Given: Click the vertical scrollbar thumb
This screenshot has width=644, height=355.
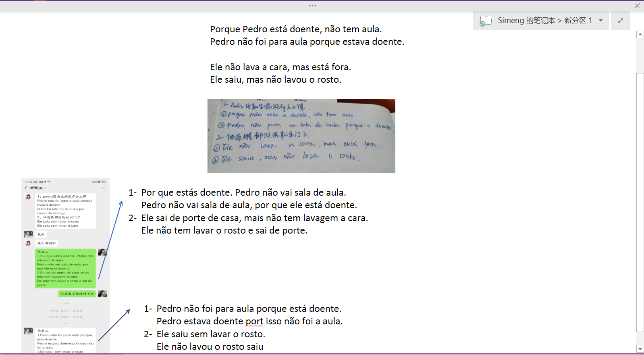Looking at the screenshot, I should pyautogui.click(x=640, y=202).
